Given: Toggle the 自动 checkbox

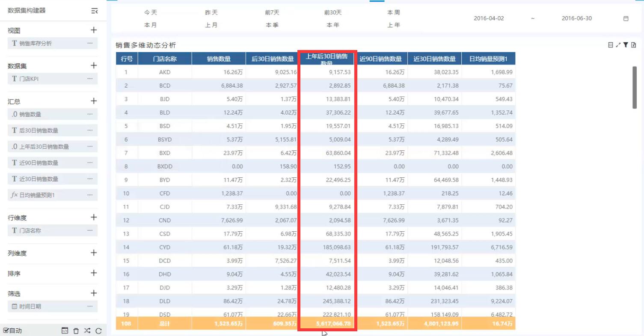Looking at the screenshot, I should [6, 330].
